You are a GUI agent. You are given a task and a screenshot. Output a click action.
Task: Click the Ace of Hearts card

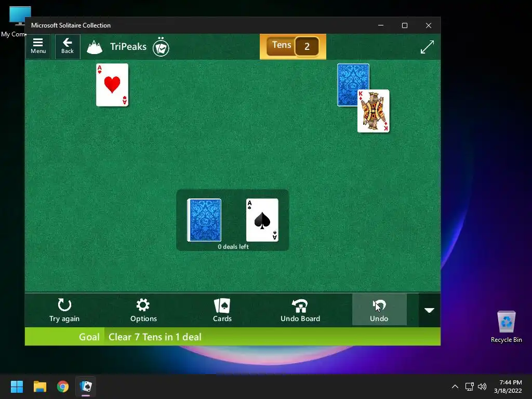pos(112,85)
